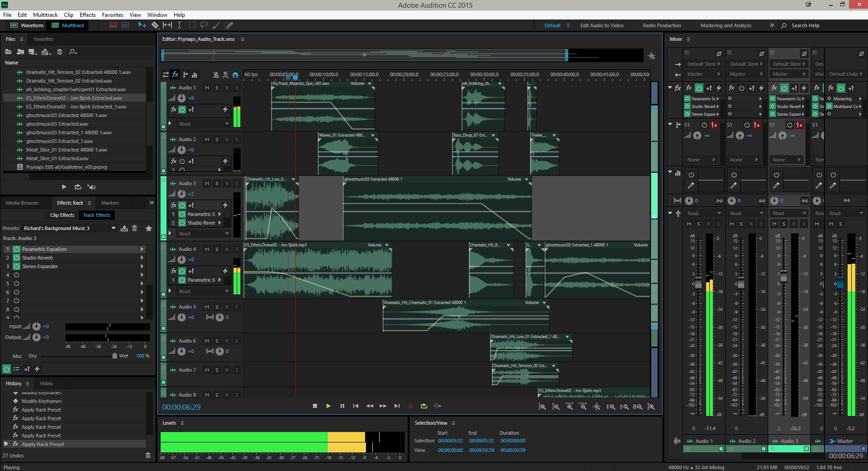Solo the Audio 2 track
The width and height of the screenshot is (868, 471).
[x=217, y=139]
